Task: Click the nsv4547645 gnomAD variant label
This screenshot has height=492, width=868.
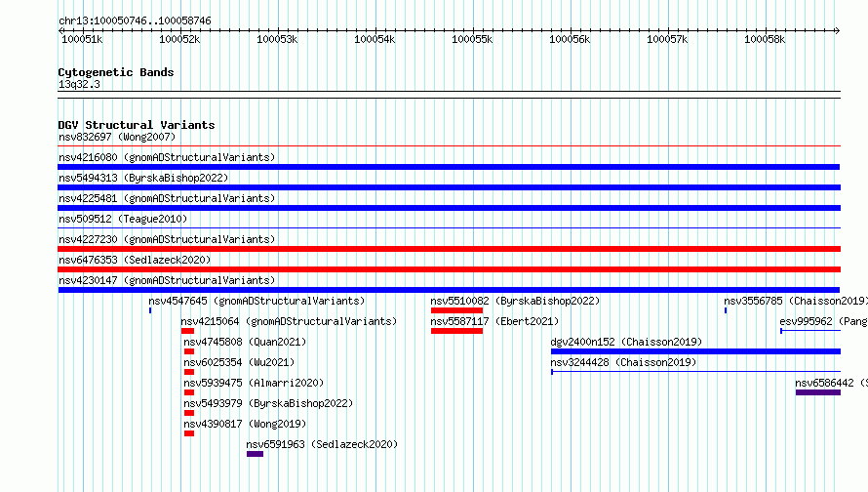Action: [x=256, y=301]
